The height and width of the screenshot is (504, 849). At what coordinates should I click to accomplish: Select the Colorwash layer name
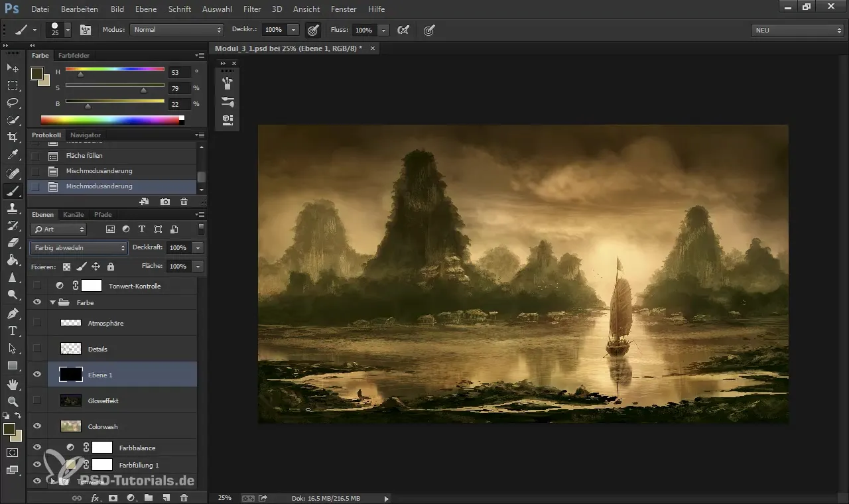103,426
